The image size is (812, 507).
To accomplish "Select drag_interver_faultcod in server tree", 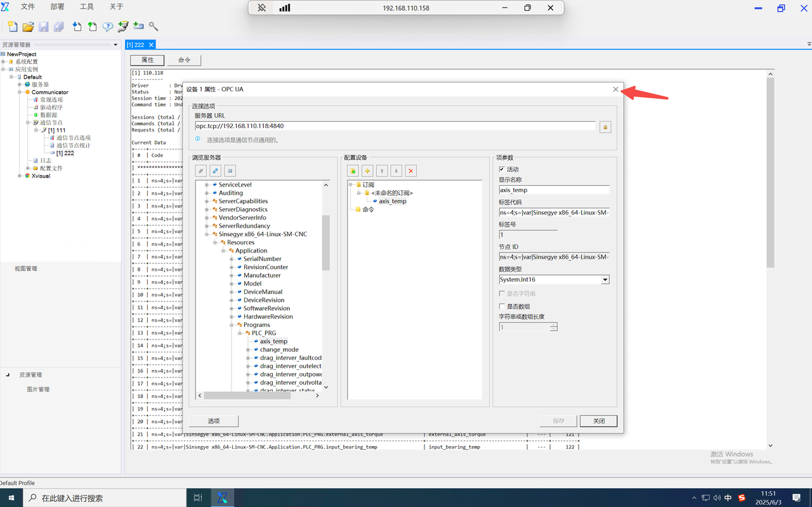I will point(291,358).
